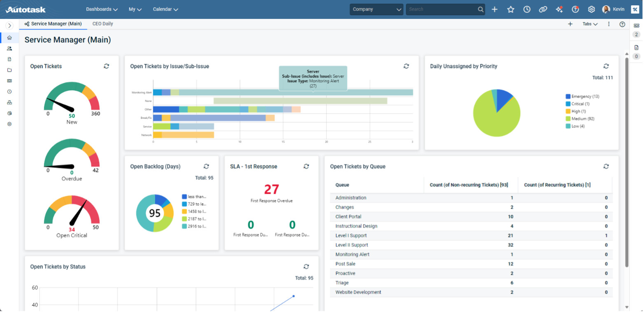The image size is (644, 312).
Task: Click the reports pie-chart icon in sidebar
Action: click(9, 113)
